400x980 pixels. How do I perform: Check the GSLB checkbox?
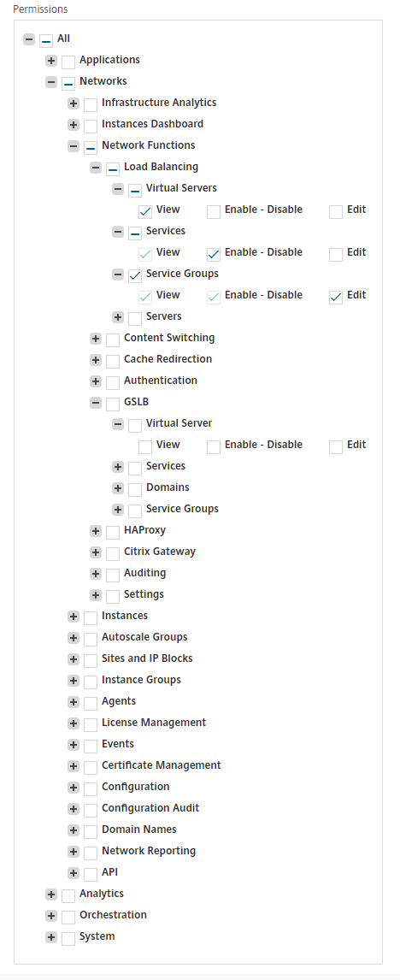tap(113, 404)
